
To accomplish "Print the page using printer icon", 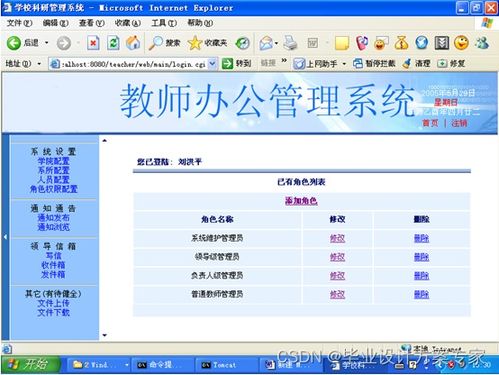I will [290, 43].
